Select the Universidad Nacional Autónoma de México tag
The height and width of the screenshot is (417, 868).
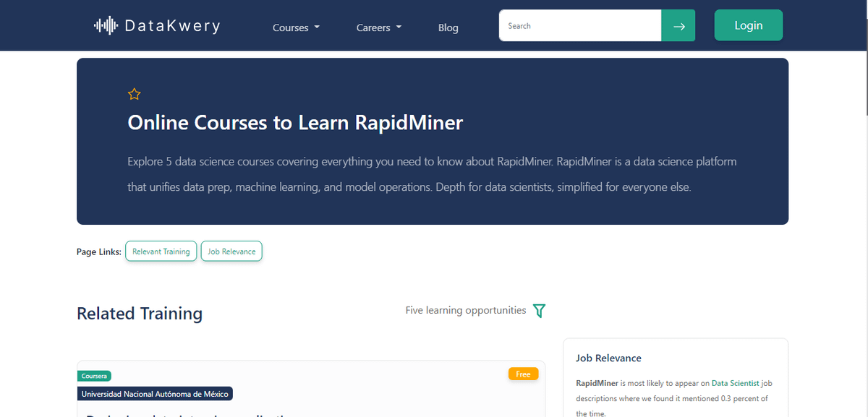tap(155, 394)
